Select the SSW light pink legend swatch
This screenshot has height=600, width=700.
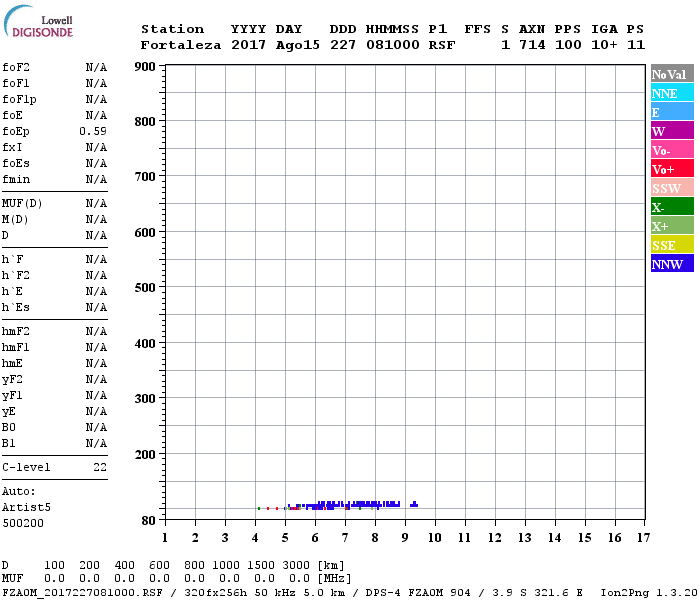click(672, 188)
